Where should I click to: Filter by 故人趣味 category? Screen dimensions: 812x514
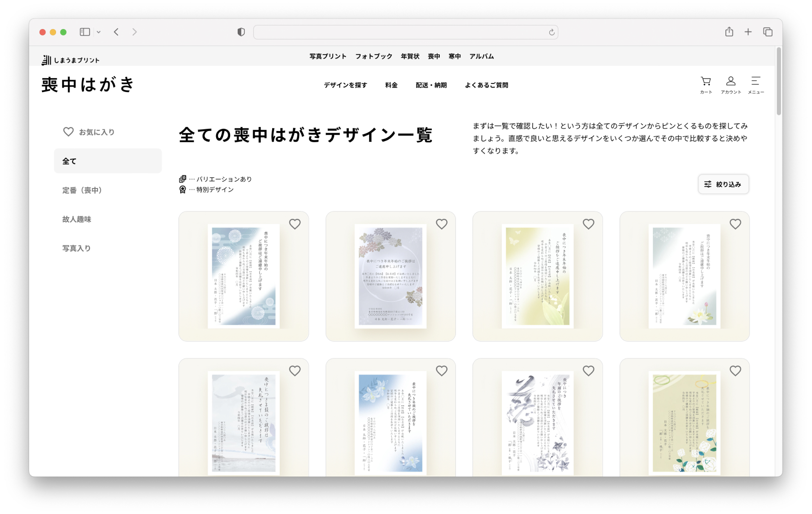click(77, 219)
